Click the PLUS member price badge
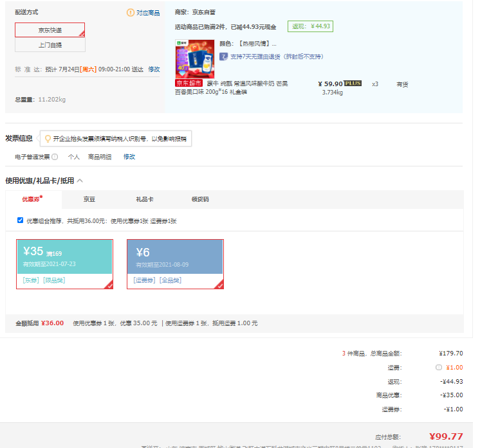The image size is (480, 448). pyautogui.click(x=353, y=83)
